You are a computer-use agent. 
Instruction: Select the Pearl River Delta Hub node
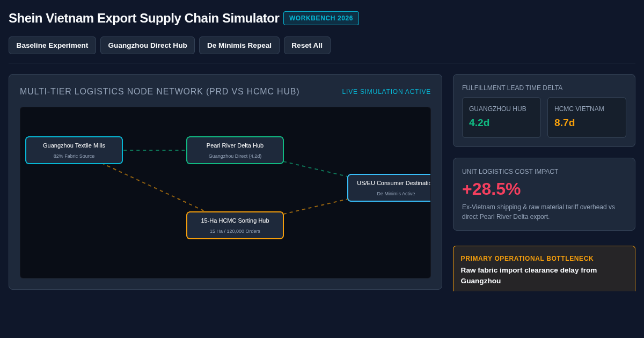coord(235,150)
